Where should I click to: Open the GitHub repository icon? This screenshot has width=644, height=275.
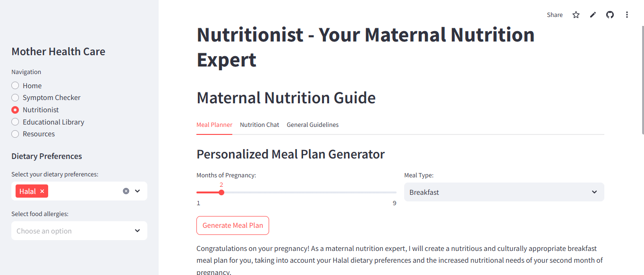tap(610, 15)
